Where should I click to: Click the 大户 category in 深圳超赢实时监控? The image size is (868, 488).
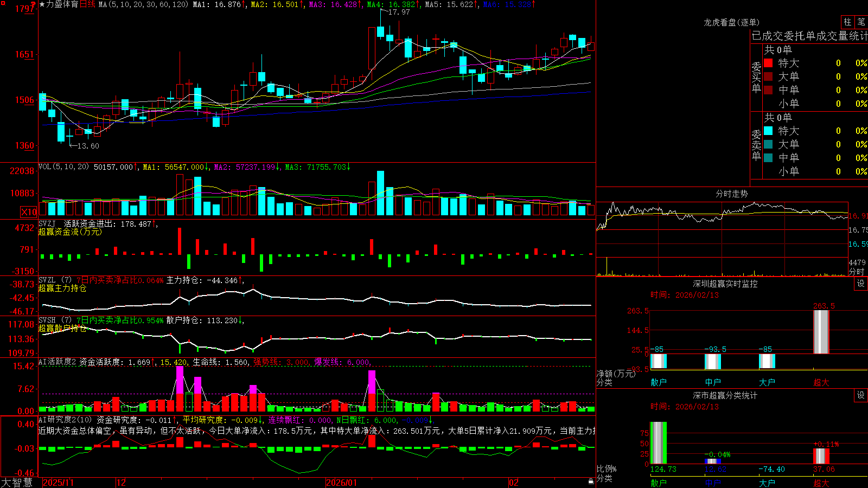[767, 382]
